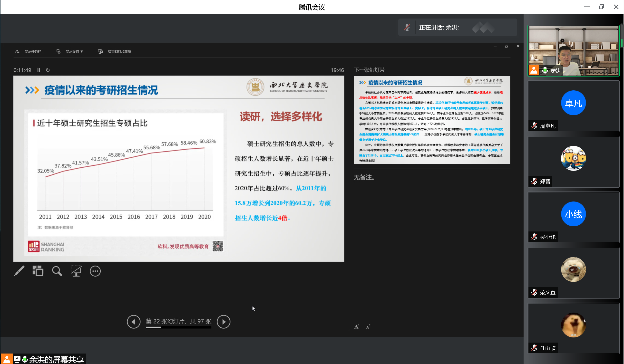Open the more slideshow options ellipsis
The width and height of the screenshot is (624, 364).
[95, 271]
